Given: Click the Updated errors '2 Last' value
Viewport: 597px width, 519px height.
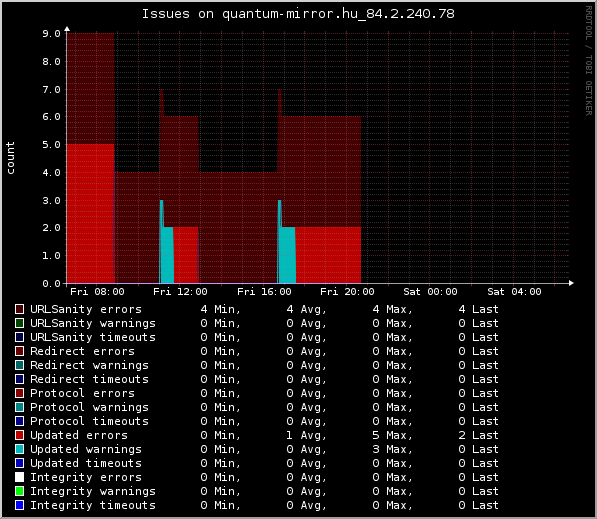Looking at the screenshot, I should [x=478, y=435].
